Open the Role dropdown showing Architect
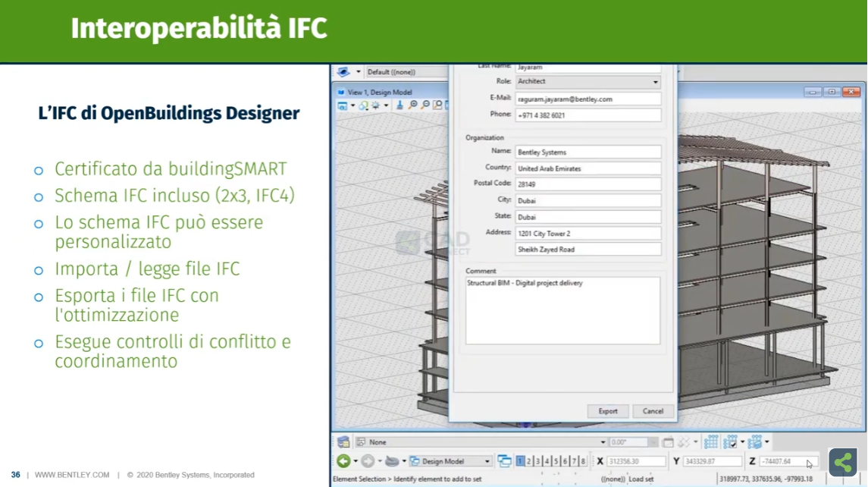Screen dimensions: 868x487 [x=588, y=82]
